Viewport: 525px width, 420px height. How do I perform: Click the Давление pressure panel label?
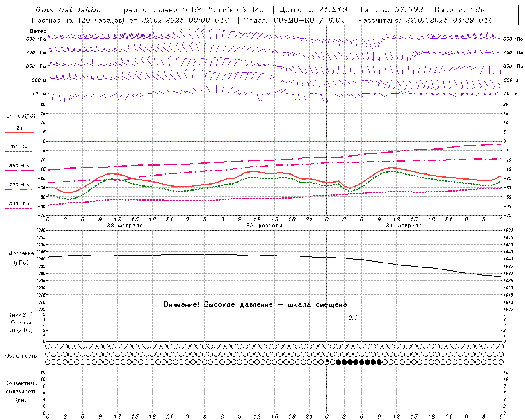pyautogui.click(x=21, y=253)
